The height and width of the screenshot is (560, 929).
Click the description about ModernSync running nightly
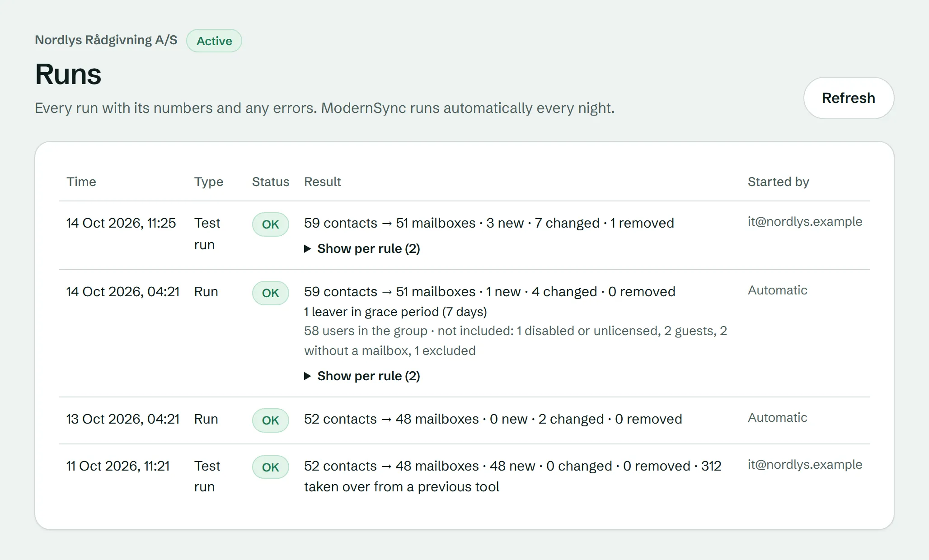point(325,108)
